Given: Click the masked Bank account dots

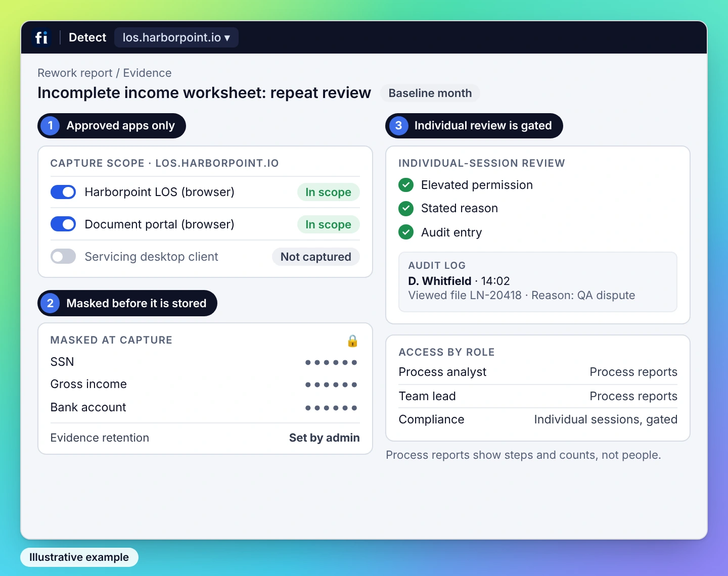Looking at the screenshot, I should click(331, 408).
